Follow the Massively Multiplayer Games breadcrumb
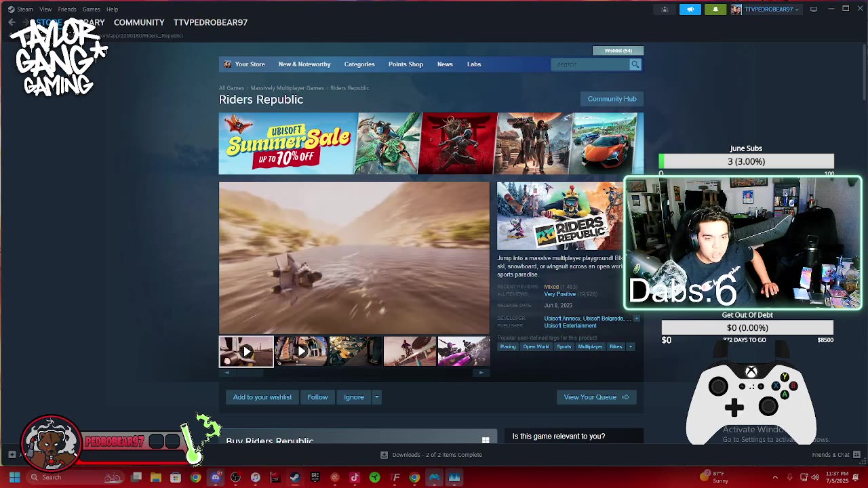The image size is (868, 488). point(287,88)
